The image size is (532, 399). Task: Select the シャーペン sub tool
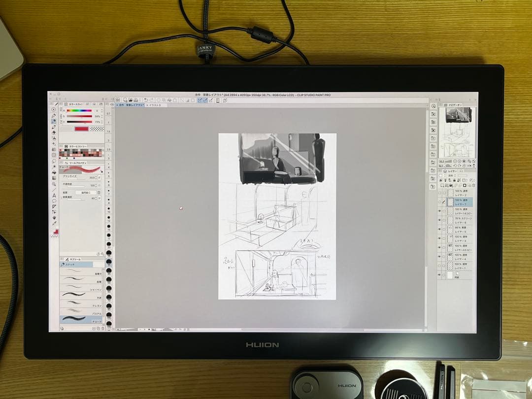[81, 288]
